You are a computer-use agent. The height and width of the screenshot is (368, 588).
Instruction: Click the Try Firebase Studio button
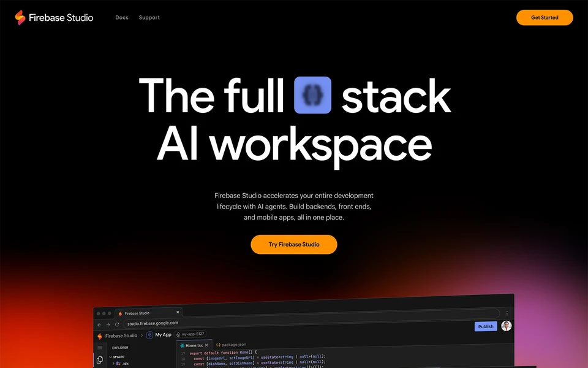(294, 245)
